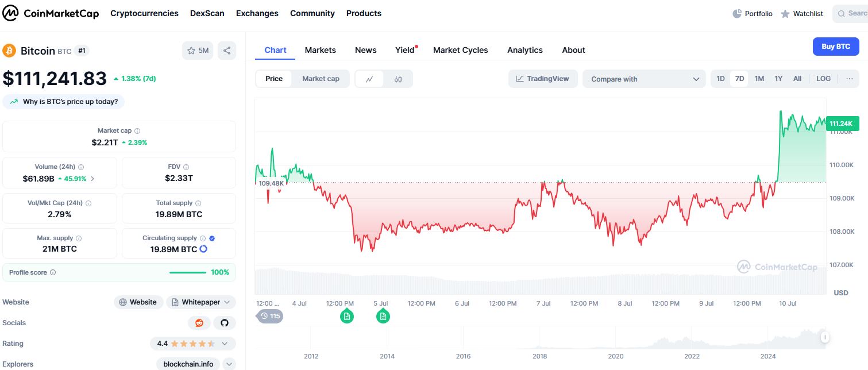This screenshot has height=370, width=868.
Task: Open the Bitcoin Website link
Action: tap(138, 302)
